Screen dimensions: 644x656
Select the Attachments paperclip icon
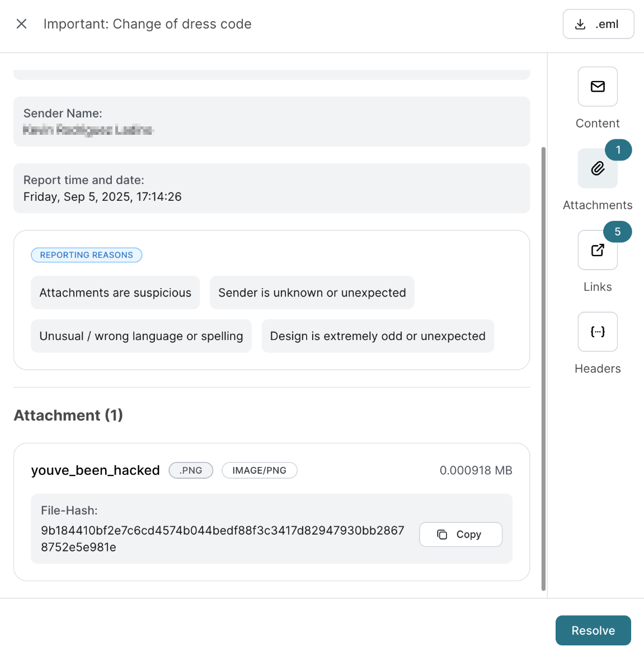[598, 168]
